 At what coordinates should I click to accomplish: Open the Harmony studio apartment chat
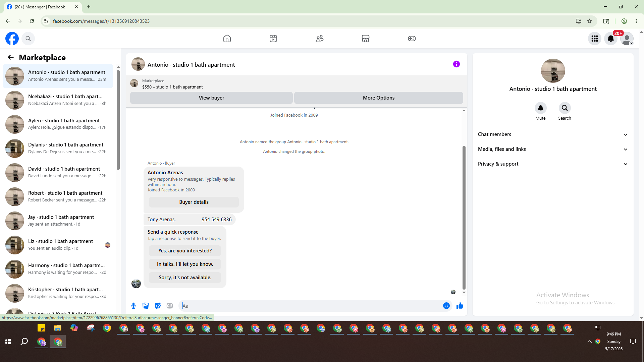[58, 269]
